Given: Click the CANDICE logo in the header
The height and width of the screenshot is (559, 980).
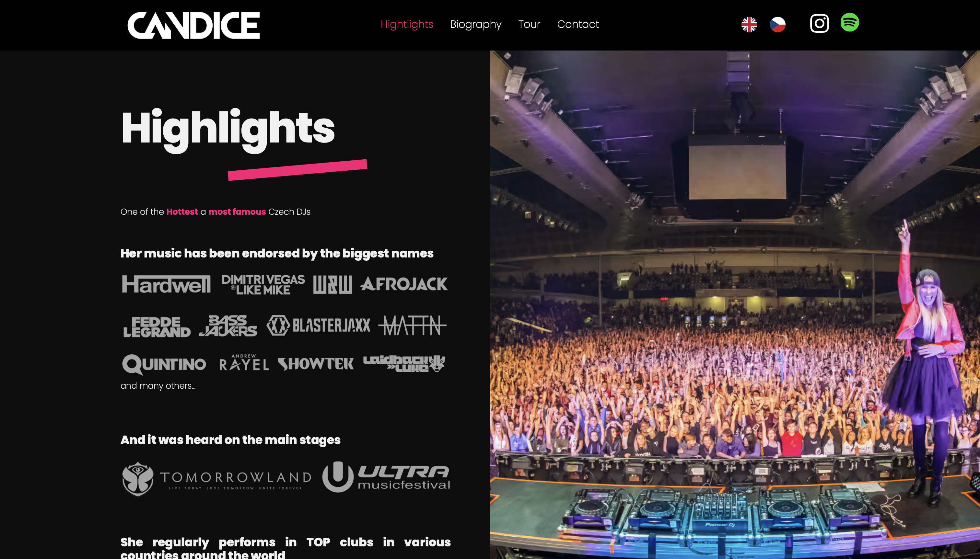Looking at the screenshot, I should pos(193,25).
